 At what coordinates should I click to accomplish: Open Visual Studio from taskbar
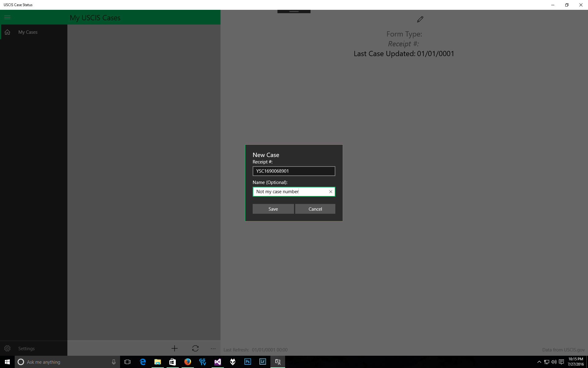(218, 362)
